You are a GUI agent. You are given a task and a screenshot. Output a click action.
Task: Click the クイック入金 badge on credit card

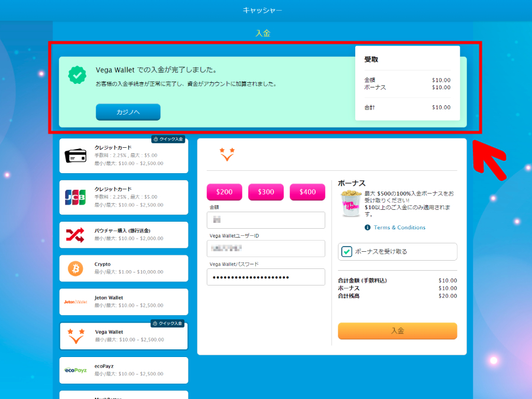[168, 139]
